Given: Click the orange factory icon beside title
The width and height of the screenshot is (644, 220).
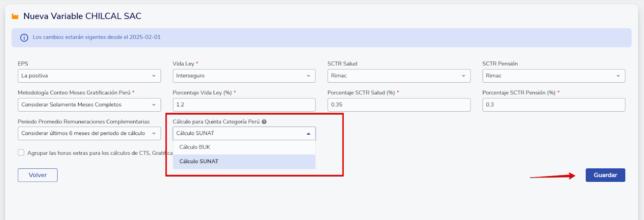Looking at the screenshot, I should 15,17.
